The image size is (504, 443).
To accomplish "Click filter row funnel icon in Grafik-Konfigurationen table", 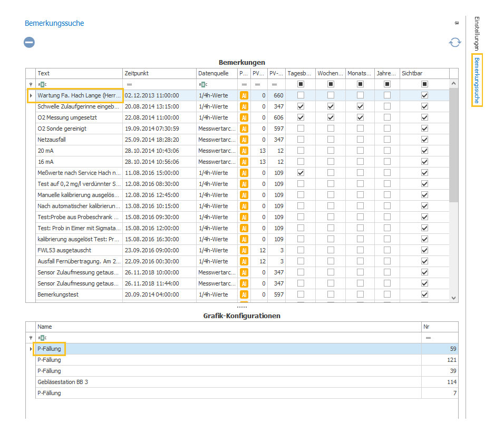I will pyautogui.click(x=31, y=338).
